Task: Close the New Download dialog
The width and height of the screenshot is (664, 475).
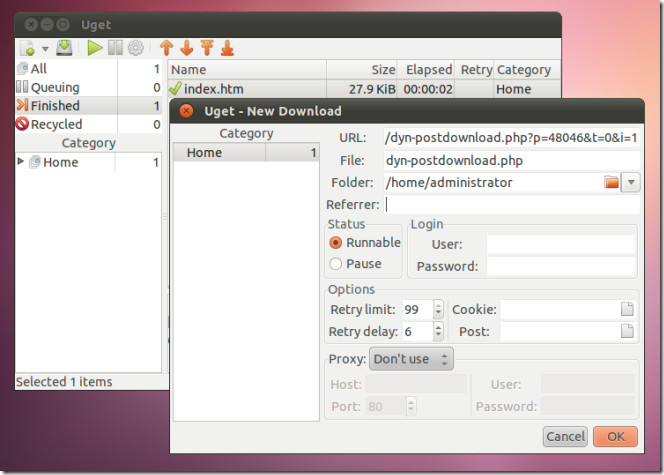Action: click(x=186, y=111)
